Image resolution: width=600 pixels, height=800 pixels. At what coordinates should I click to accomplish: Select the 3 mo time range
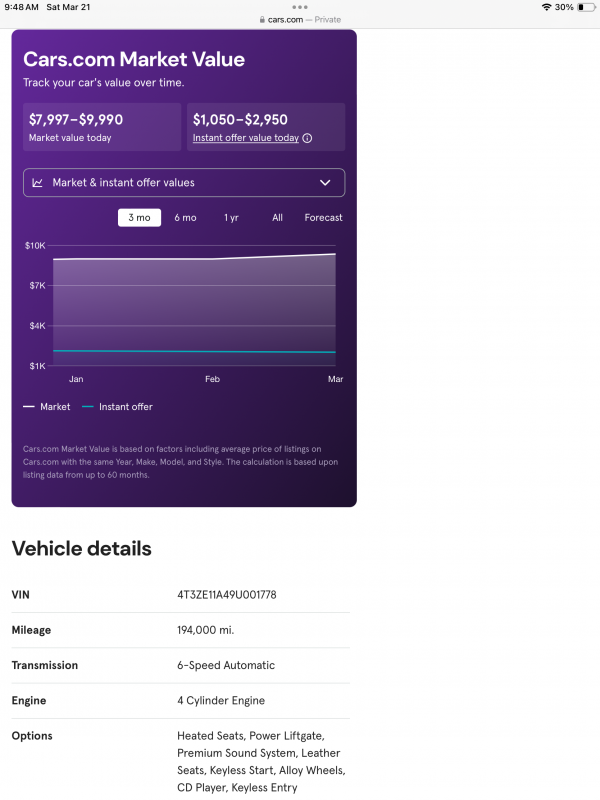(139, 217)
